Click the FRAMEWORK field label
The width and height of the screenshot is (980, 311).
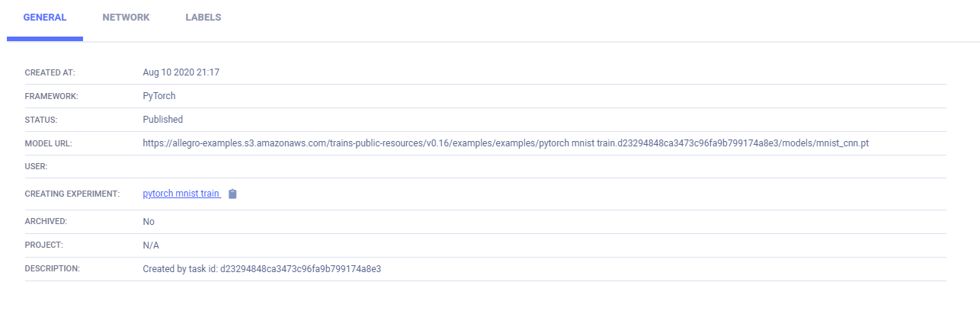point(52,97)
